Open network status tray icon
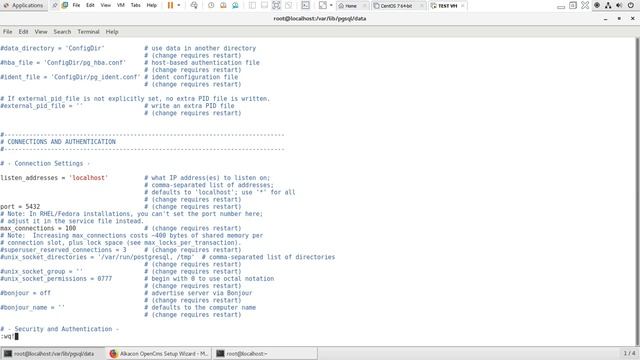 coord(608,5)
